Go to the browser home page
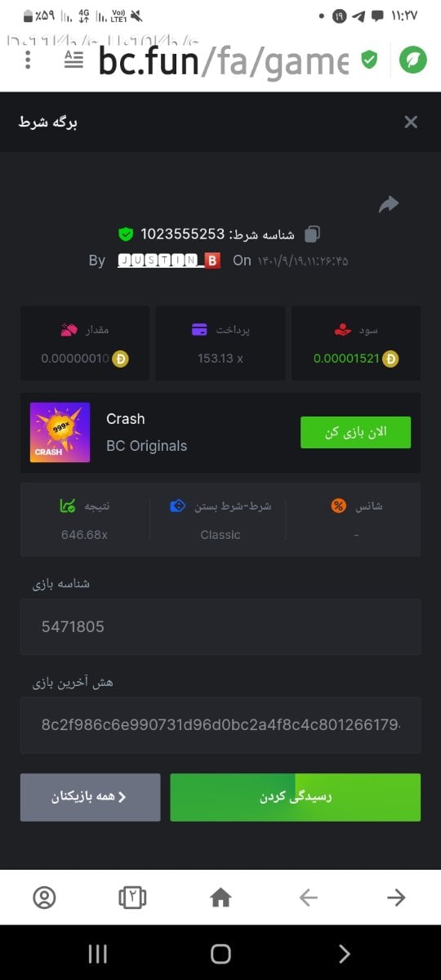Viewport: 441px width, 980px height. tap(220, 898)
